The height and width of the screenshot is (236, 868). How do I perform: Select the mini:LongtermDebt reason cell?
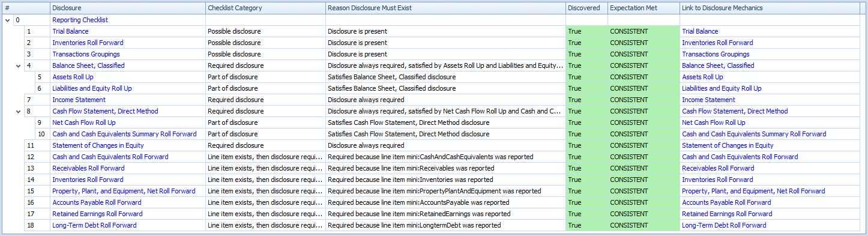coord(445,225)
